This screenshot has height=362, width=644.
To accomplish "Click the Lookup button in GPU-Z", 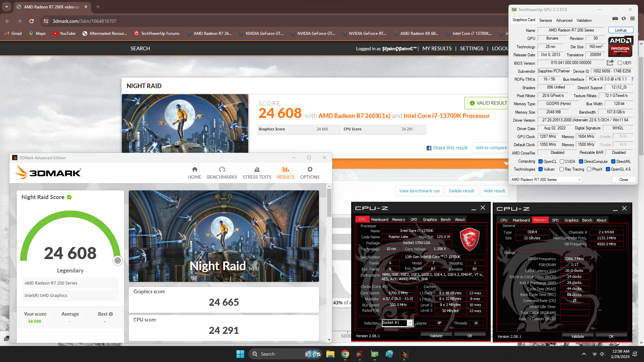I will [x=621, y=30].
